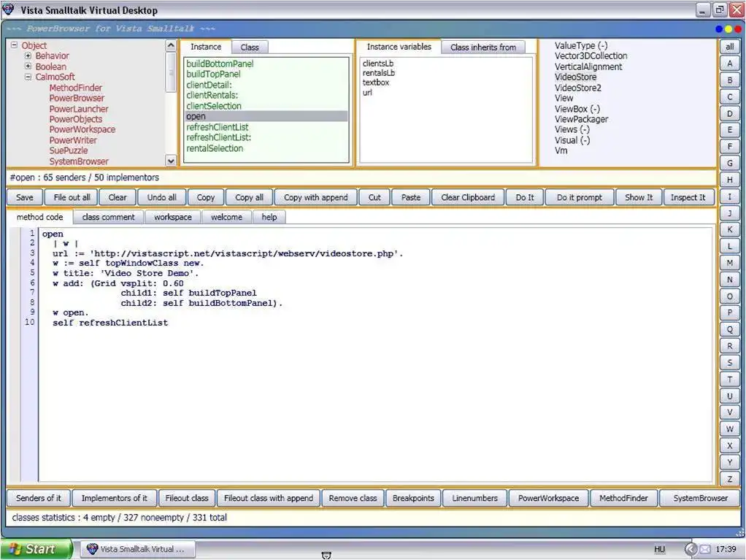The image size is (746, 560).
Task: Collapse the CalmoSoft tree node
Action: click(x=28, y=77)
